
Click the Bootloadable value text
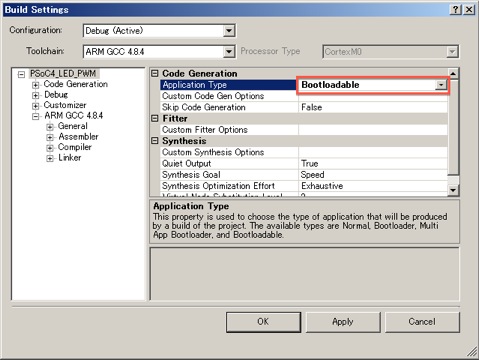(330, 85)
